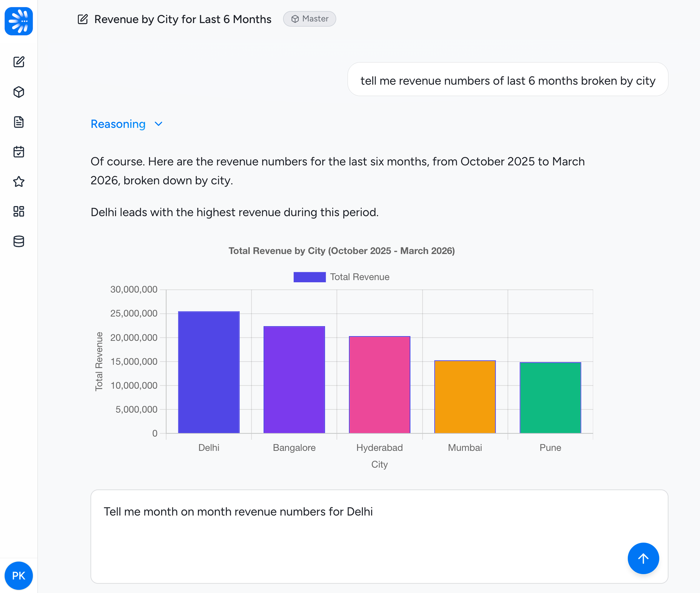Open a new chat via the pencil icon
This screenshot has width=700, height=593.
click(x=19, y=62)
